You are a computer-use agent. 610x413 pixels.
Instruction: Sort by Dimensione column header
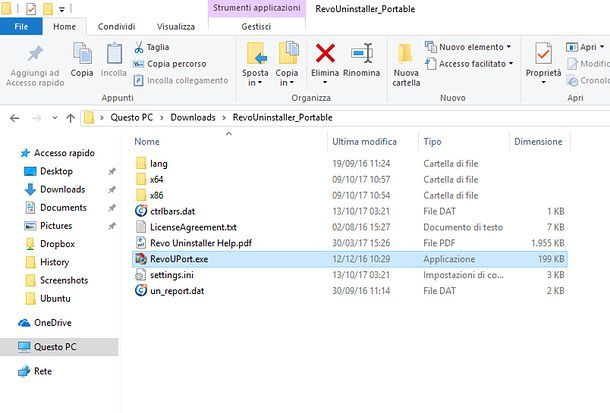pyautogui.click(x=538, y=142)
